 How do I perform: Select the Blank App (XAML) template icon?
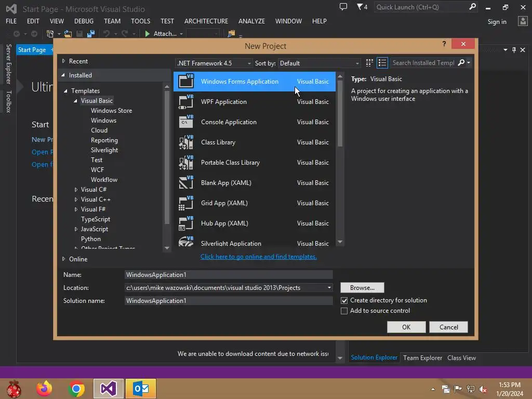click(186, 182)
